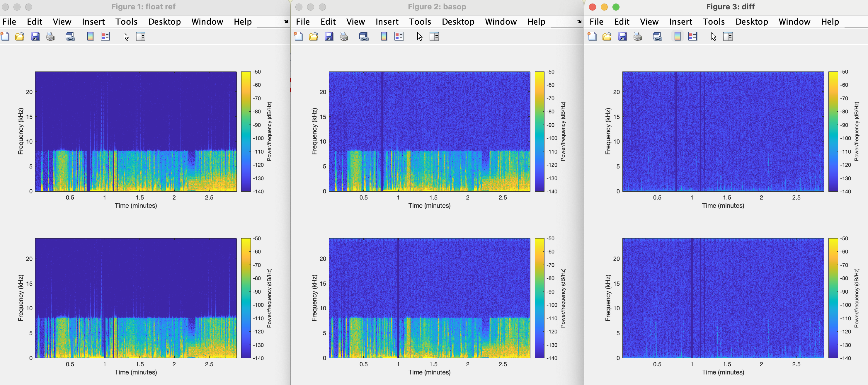Toggle Insert Legend in Figure 1 toolbar
The height and width of the screenshot is (385, 868).
point(105,36)
